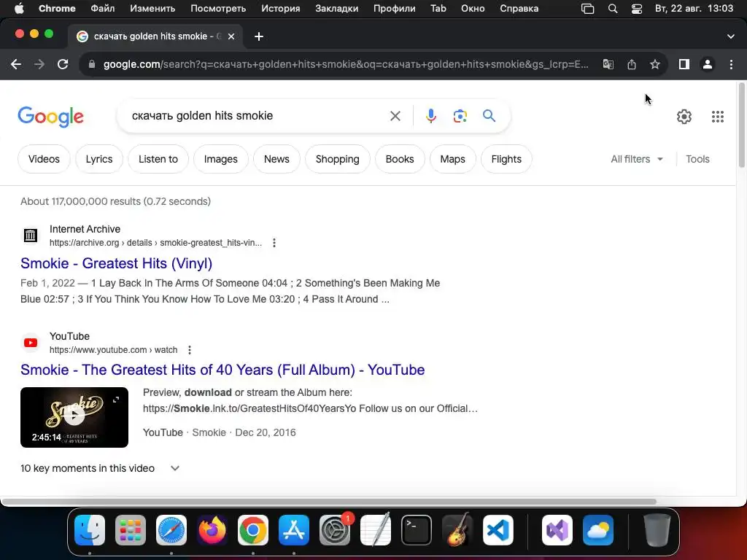Open the Закладки menu
Image resolution: width=747 pixels, height=560 pixels.
click(336, 9)
